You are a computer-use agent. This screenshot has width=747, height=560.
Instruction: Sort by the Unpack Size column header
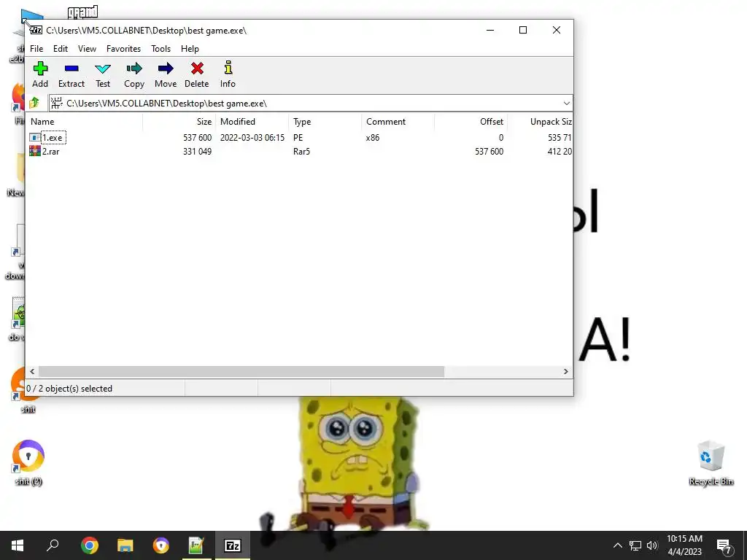click(x=541, y=122)
